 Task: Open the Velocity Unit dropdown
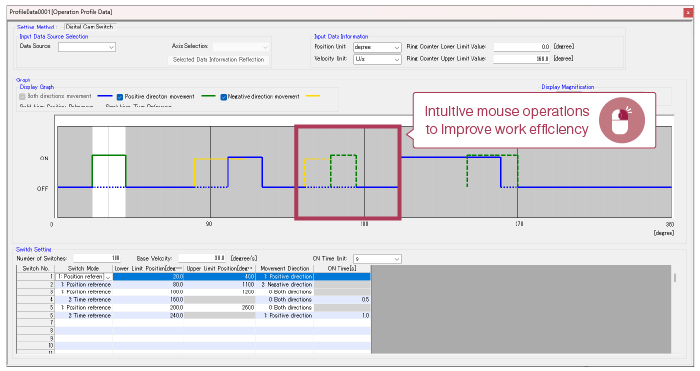click(377, 59)
